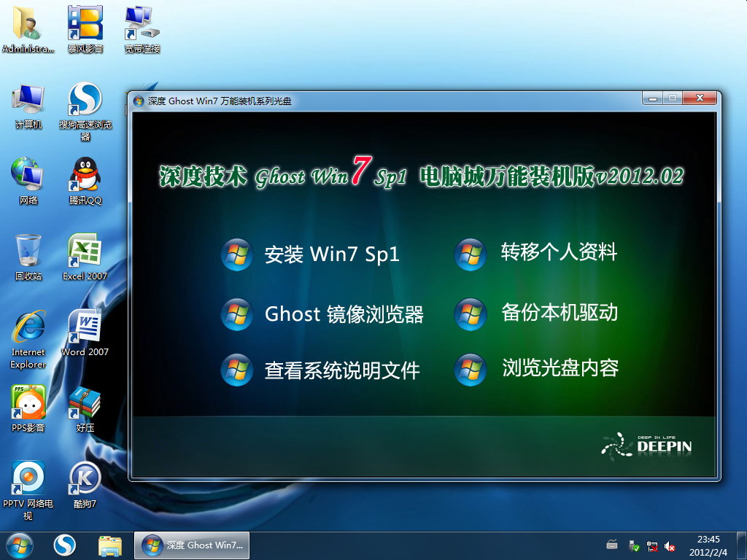Click Windows logo beside 安装 Win7 Sp1
Viewport: 747px width, 560px height.
(237, 254)
